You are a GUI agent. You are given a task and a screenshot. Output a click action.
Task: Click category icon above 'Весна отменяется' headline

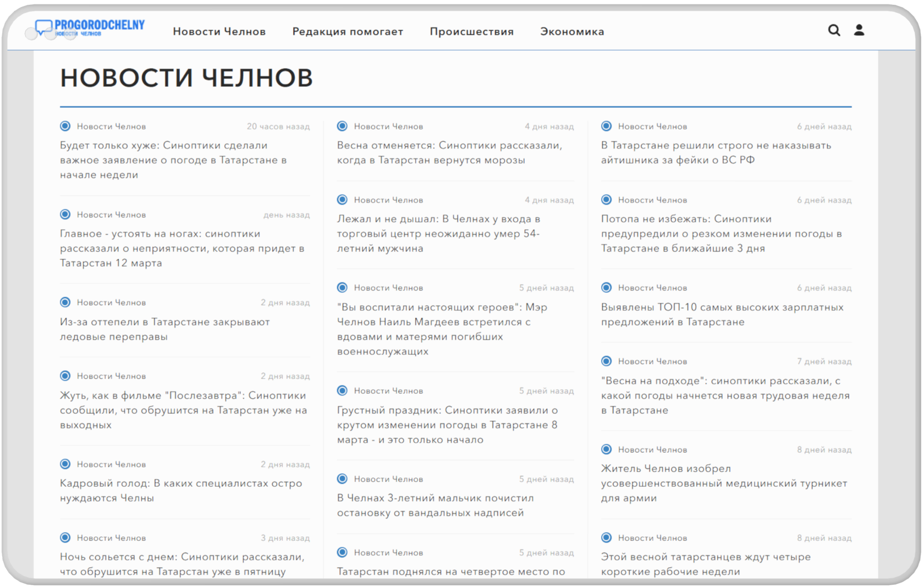pyautogui.click(x=342, y=126)
